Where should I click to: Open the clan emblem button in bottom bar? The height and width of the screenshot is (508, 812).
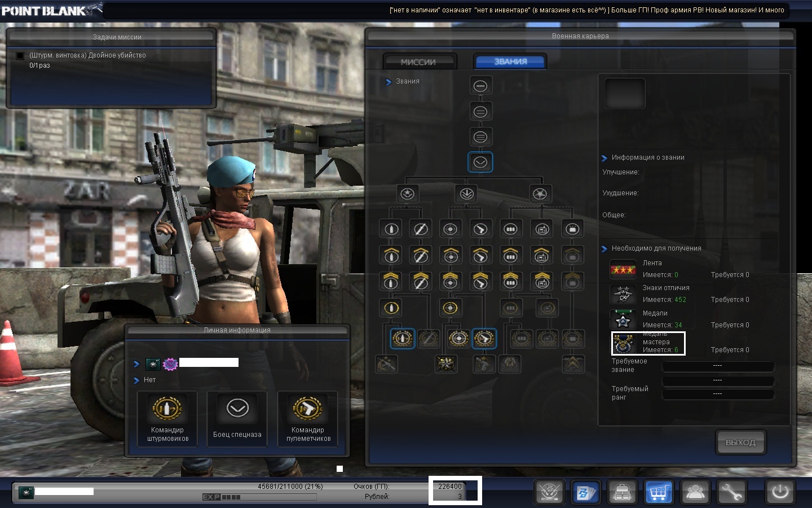[x=549, y=492]
